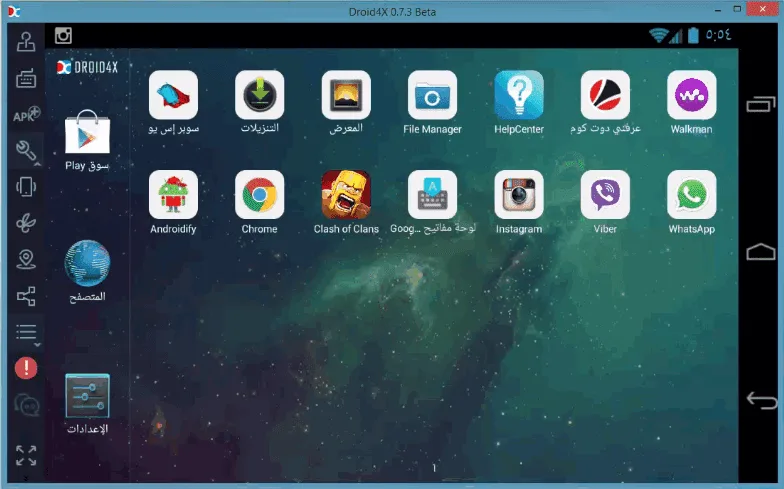The width and height of the screenshot is (784, 489).
Task: Open GPS location sidebar icon
Action: coord(26,260)
